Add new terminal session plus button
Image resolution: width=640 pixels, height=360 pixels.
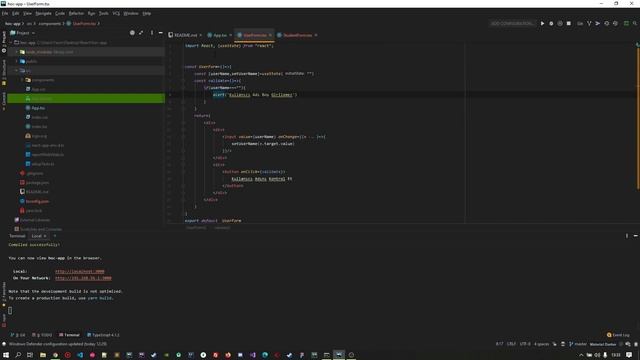tap(55, 236)
